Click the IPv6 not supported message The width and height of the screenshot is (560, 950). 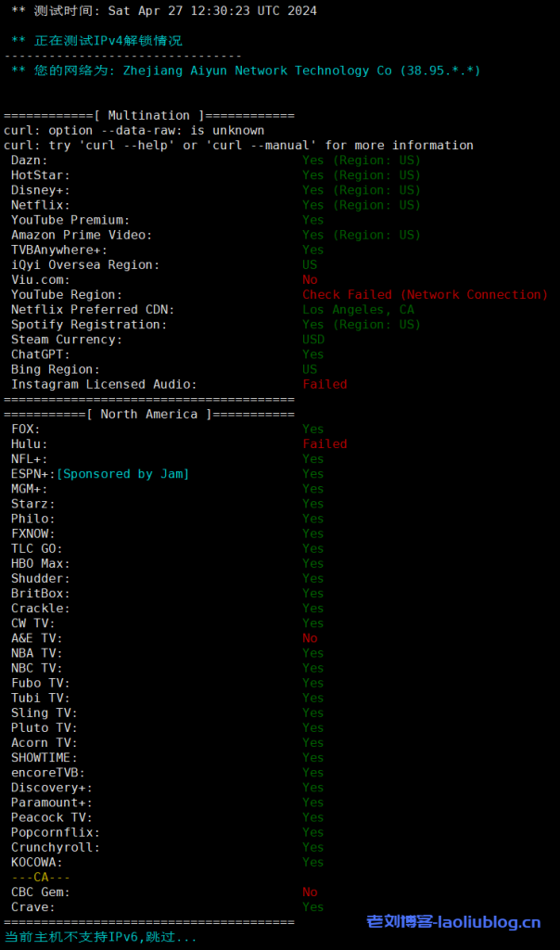[x=100, y=937]
